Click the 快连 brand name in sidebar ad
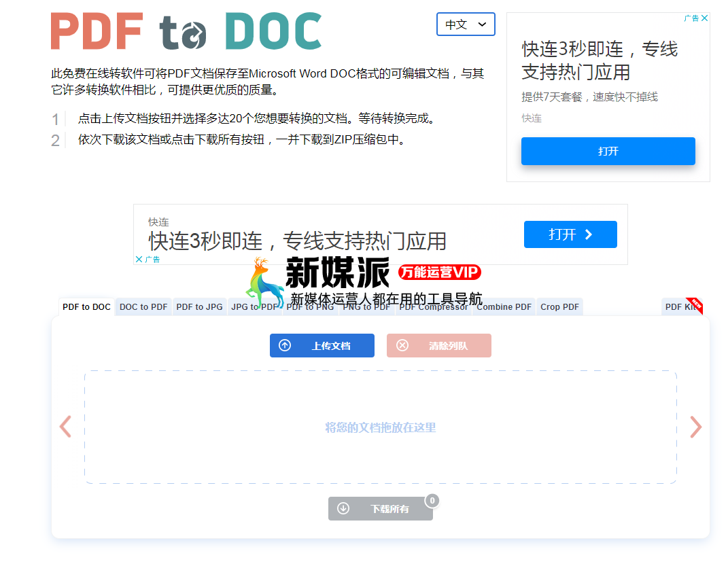 click(x=532, y=118)
